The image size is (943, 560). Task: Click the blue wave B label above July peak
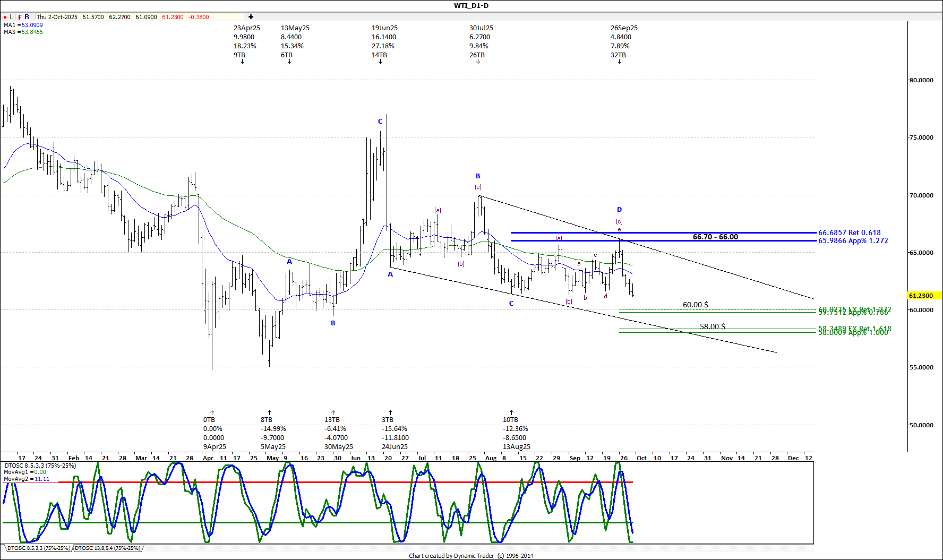coord(478,176)
